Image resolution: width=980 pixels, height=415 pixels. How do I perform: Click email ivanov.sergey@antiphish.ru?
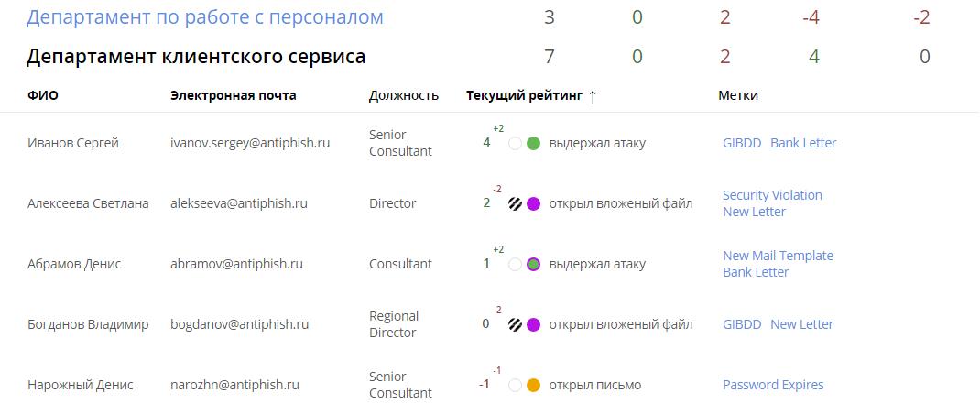click(250, 143)
